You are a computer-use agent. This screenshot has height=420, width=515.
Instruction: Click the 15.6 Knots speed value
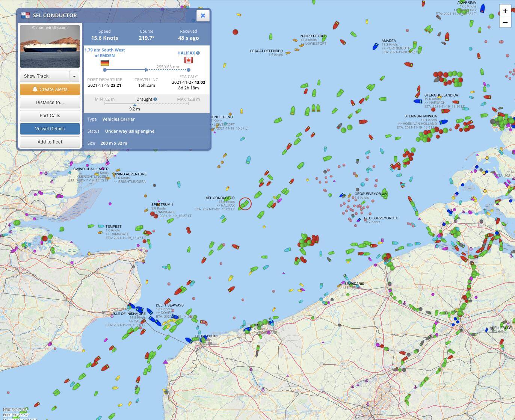(104, 38)
